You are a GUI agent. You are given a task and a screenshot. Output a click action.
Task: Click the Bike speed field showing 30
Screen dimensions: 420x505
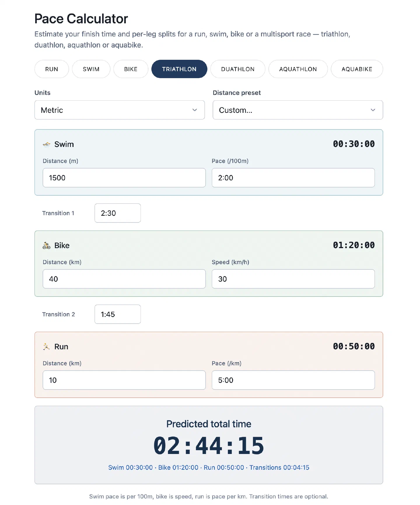[293, 279]
